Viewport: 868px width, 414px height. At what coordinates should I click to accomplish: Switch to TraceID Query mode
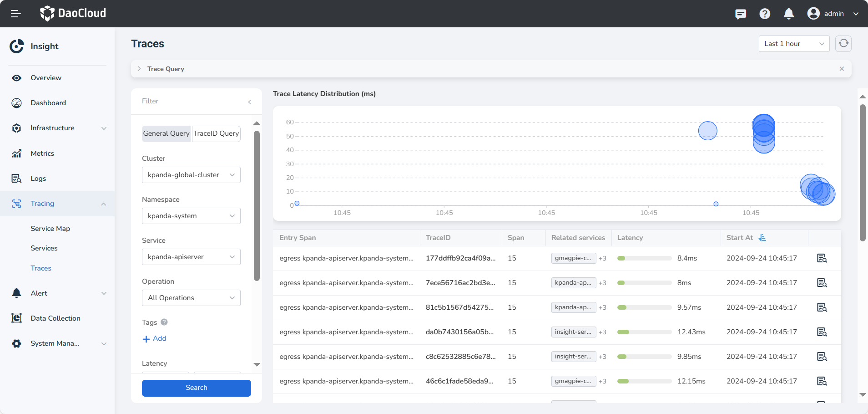(x=216, y=133)
